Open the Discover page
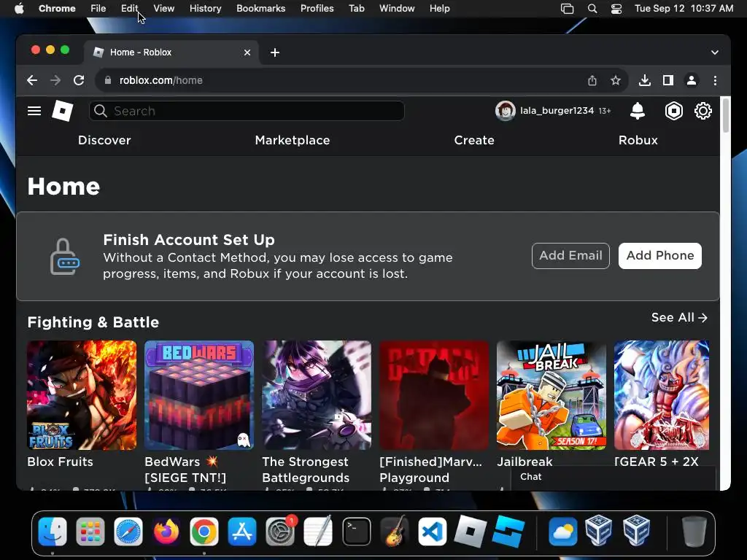This screenshot has width=747, height=560. (104, 140)
